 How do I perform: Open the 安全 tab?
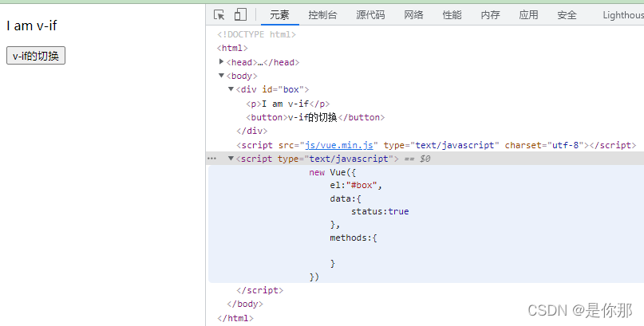[567, 15]
